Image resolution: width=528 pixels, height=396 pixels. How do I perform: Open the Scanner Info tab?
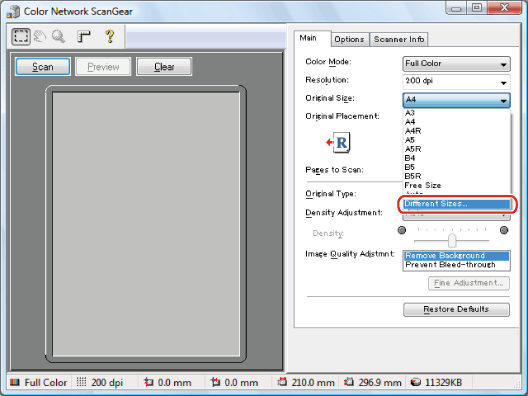tap(399, 39)
